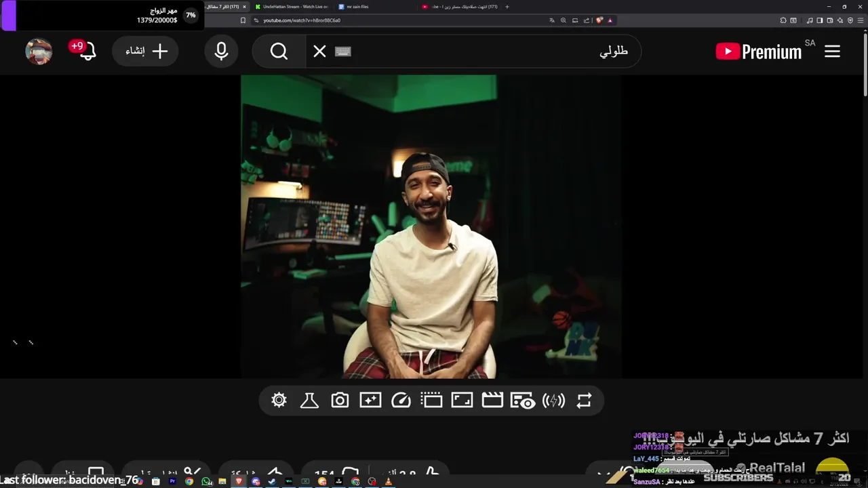Click the search field containing طلولي
This screenshot has height=488, width=868.
coord(475,52)
